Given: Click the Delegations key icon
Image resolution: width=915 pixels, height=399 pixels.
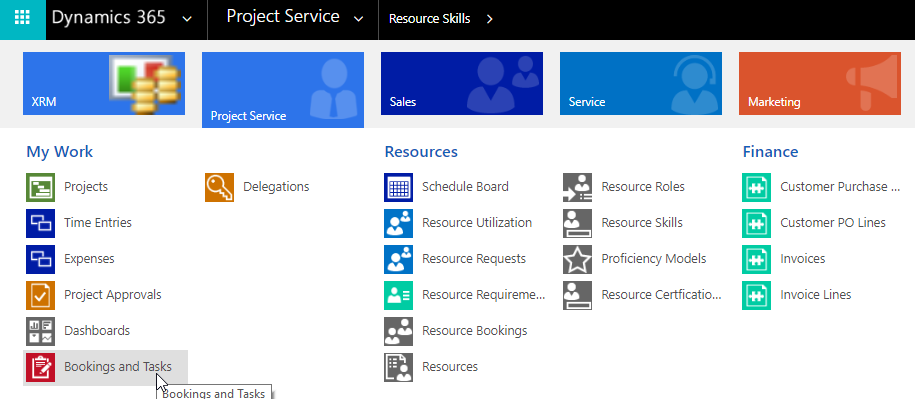Looking at the screenshot, I should 219,187.
